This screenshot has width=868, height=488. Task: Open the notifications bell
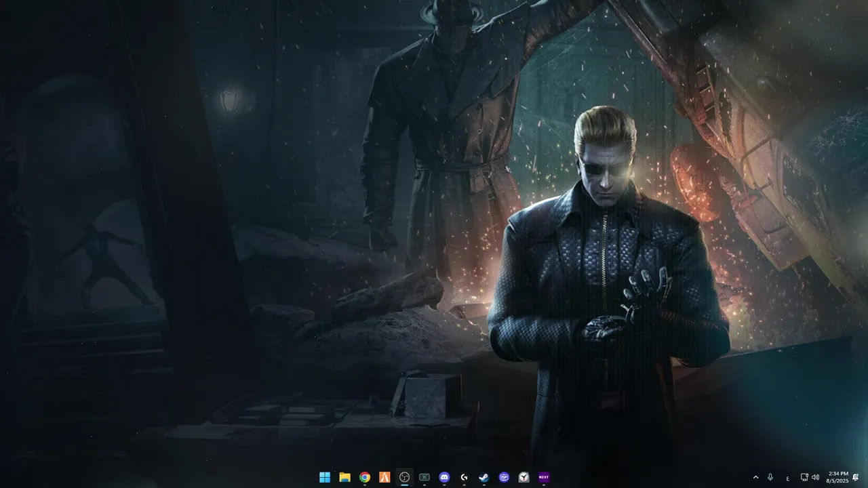click(856, 477)
